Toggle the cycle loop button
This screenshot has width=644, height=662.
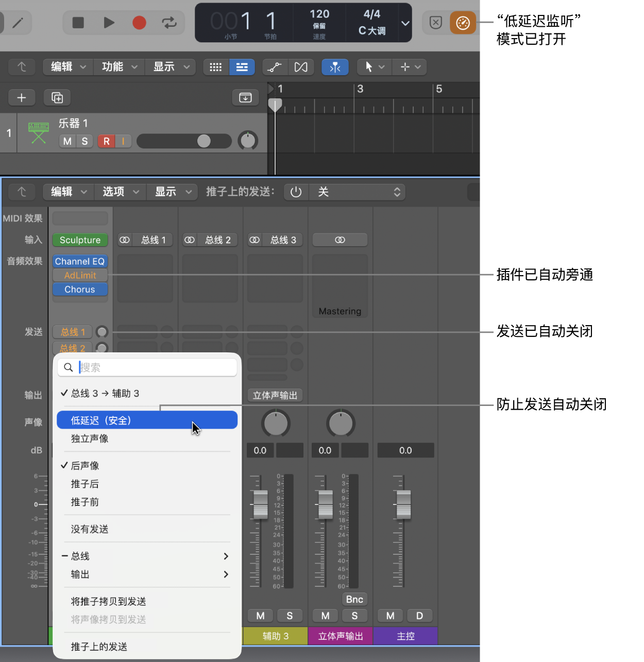click(169, 23)
